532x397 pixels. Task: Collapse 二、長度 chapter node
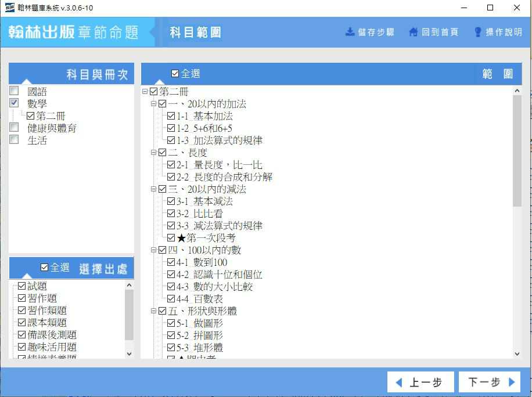(x=153, y=153)
